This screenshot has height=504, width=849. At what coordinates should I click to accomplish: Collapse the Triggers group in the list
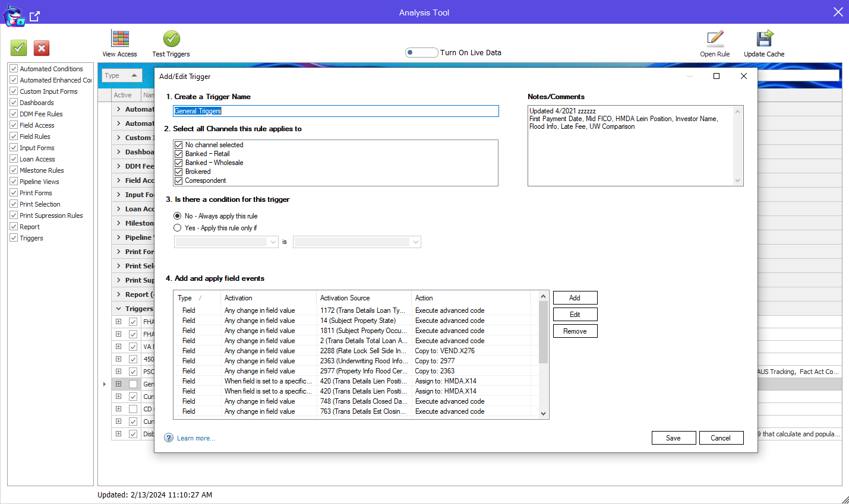[119, 309]
